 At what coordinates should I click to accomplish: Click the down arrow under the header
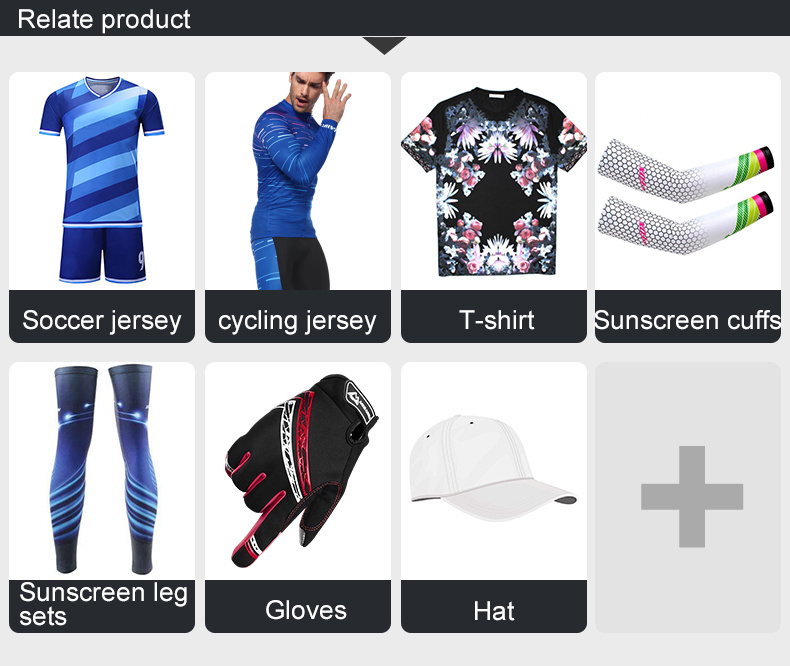[x=384, y=45]
